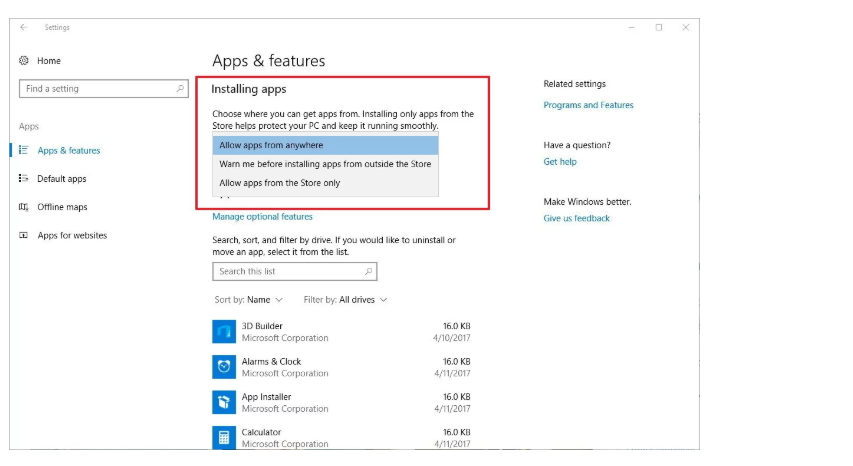Screen dimensions: 853x466
Task: Open Manage optional features link
Action: [x=262, y=217]
